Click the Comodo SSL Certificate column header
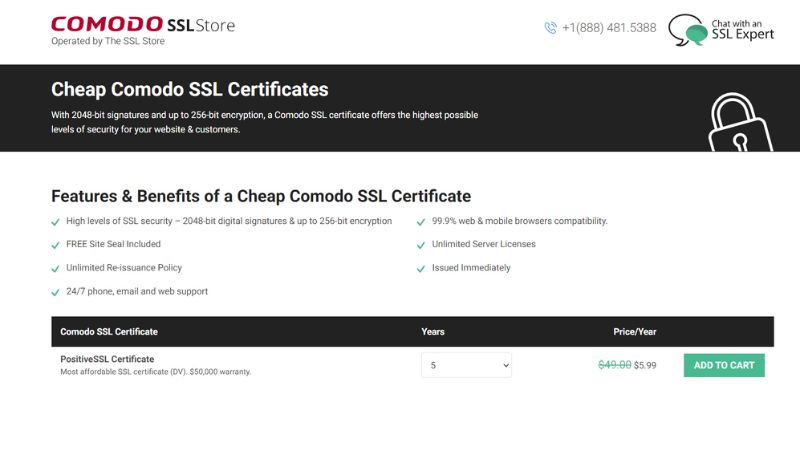This screenshot has width=800, height=450. [x=109, y=331]
